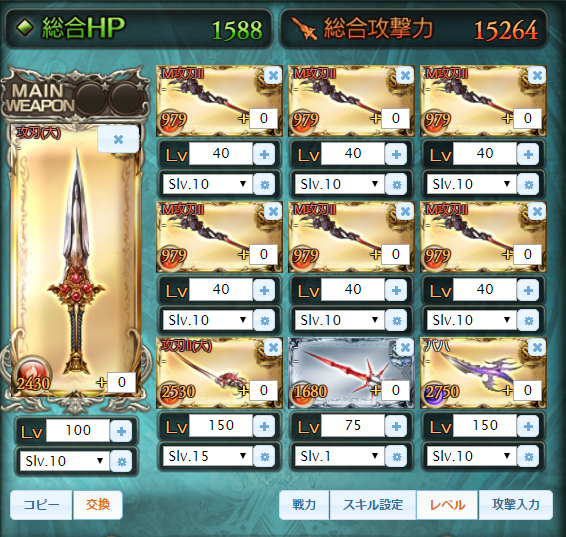Remove the main weapon with its X icon
Image resolution: width=566 pixels, height=537 pixels.
(118, 139)
